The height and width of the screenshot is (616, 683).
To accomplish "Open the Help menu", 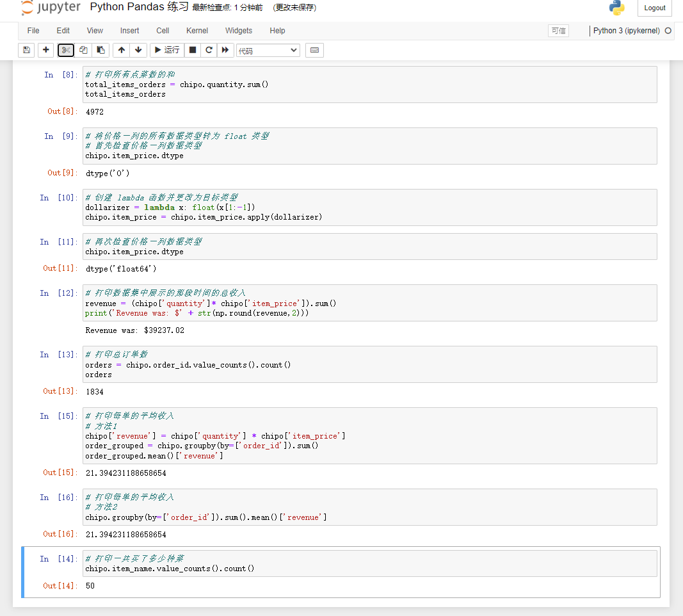I will pyautogui.click(x=277, y=31).
